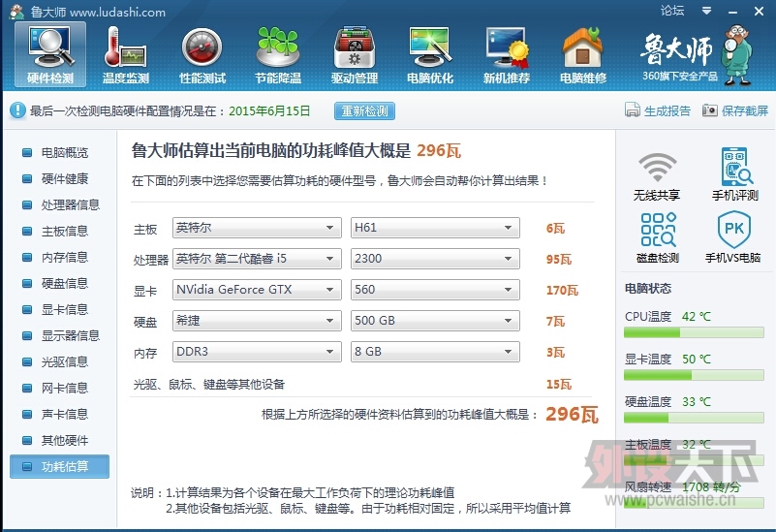Expand the 显卡 dropdown NVidia GeForce GTX
Image resolution: width=776 pixels, height=532 pixels.
coord(257,290)
